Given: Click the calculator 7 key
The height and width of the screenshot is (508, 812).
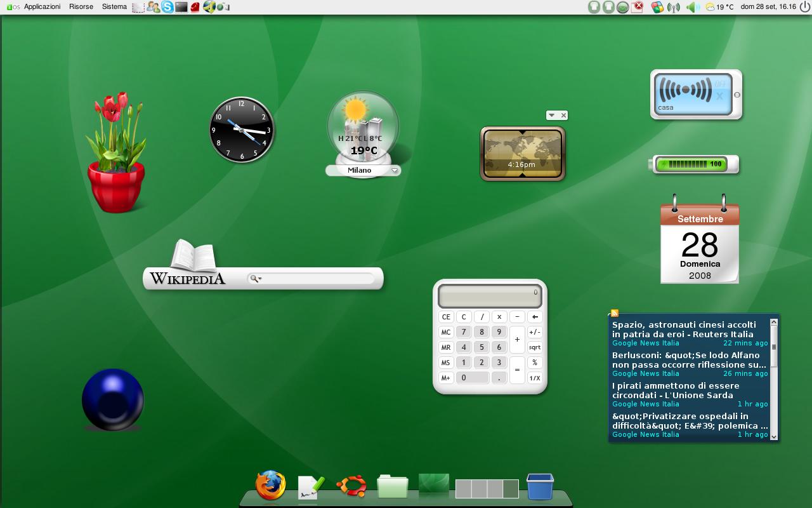Looking at the screenshot, I should 464,331.
